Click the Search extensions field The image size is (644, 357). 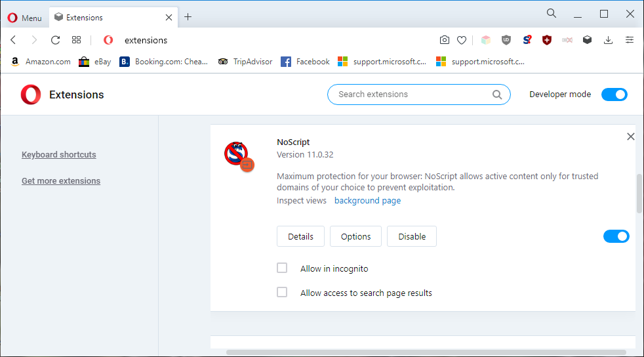tap(413, 94)
